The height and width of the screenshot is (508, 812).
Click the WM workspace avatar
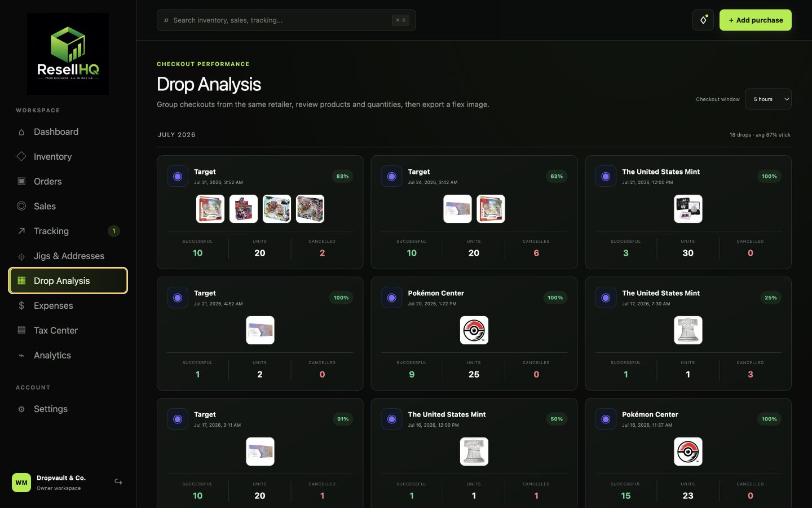pyautogui.click(x=21, y=483)
